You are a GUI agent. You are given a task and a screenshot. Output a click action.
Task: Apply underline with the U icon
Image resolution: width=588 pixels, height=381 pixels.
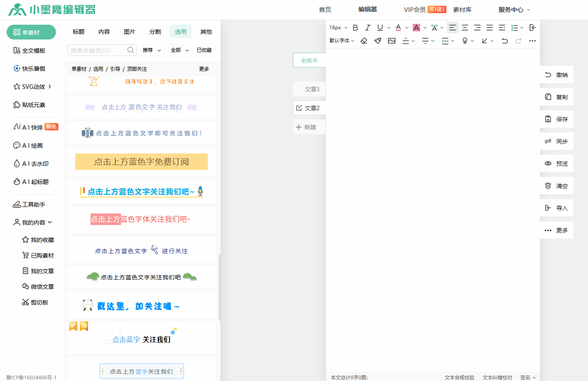380,28
